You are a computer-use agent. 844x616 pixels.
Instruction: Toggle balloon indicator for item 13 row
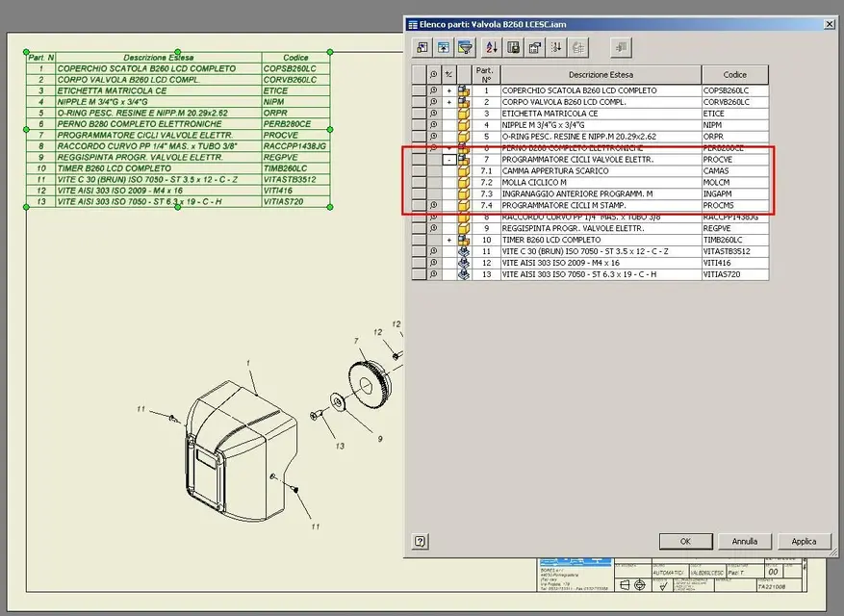tap(434, 274)
